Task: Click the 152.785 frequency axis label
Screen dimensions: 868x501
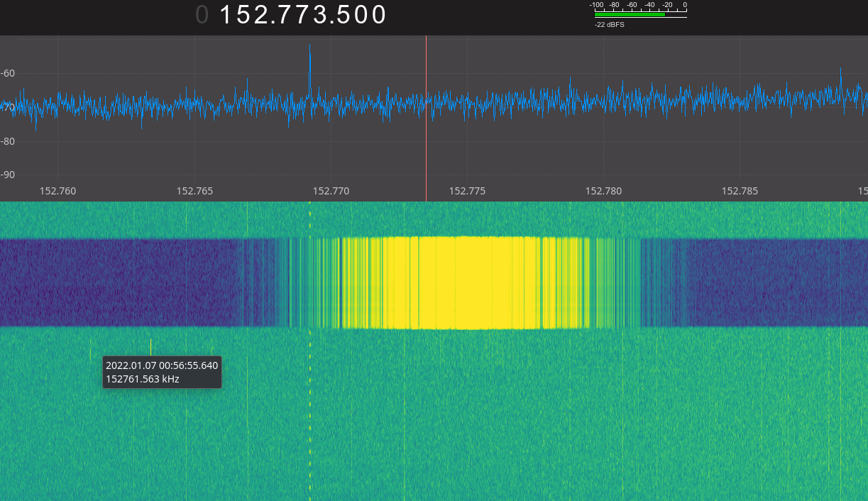Action: (740, 191)
